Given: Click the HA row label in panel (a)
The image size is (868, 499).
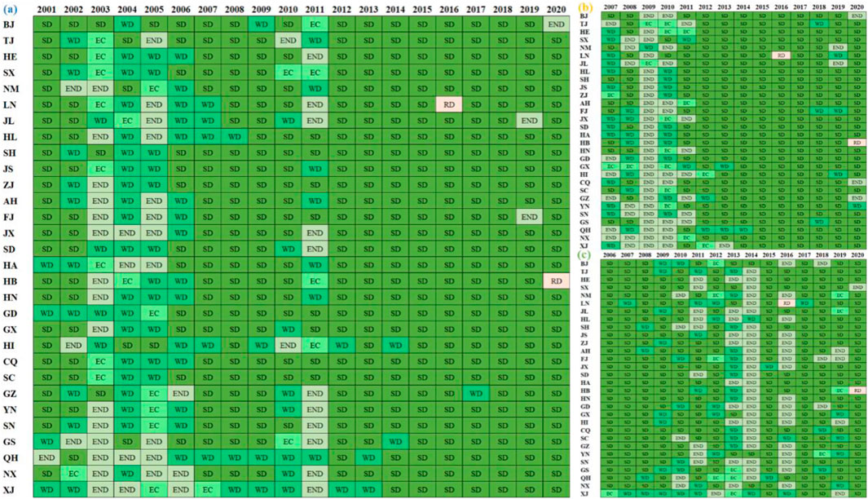Looking at the screenshot, I should coord(10,265).
